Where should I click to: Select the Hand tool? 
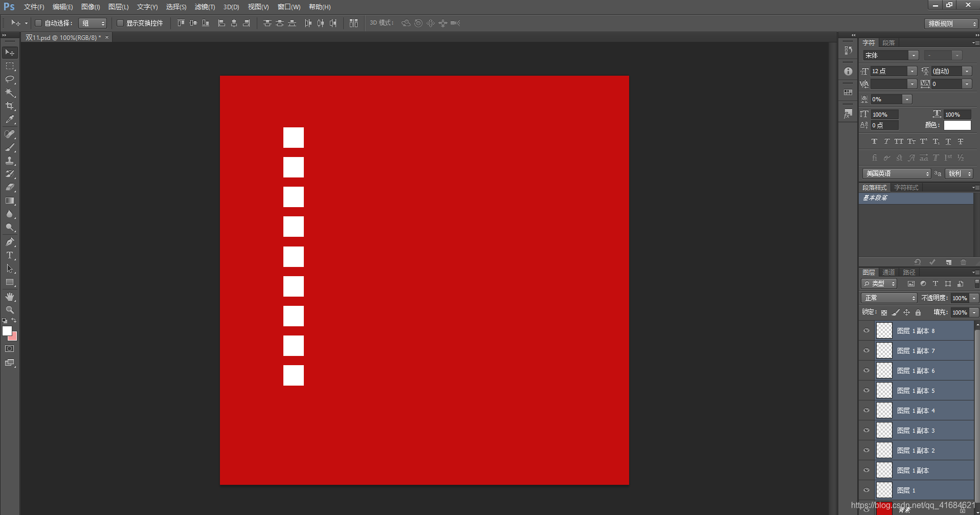tap(10, 297)
